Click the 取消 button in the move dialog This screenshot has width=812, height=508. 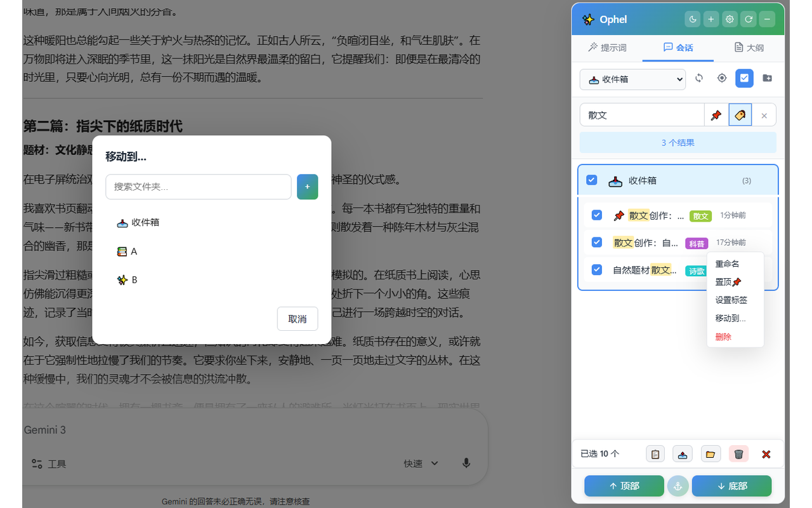[298, 319]
